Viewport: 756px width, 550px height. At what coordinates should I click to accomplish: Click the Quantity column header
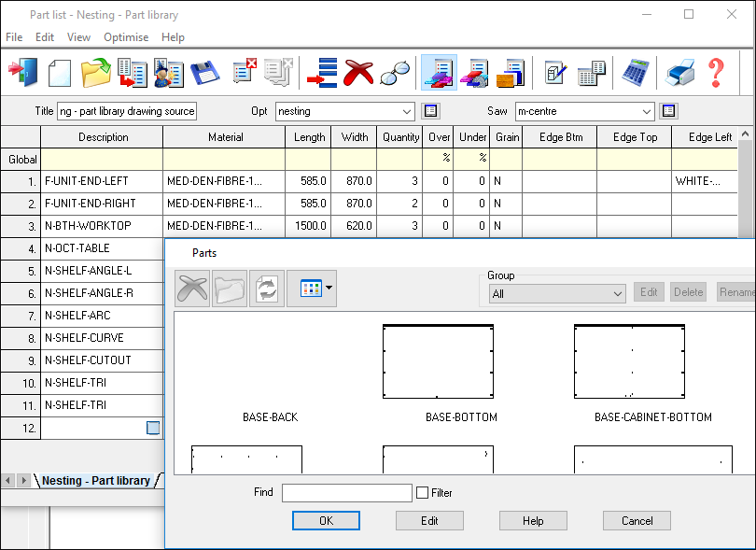pyautogui.click(x=400, y=137)
